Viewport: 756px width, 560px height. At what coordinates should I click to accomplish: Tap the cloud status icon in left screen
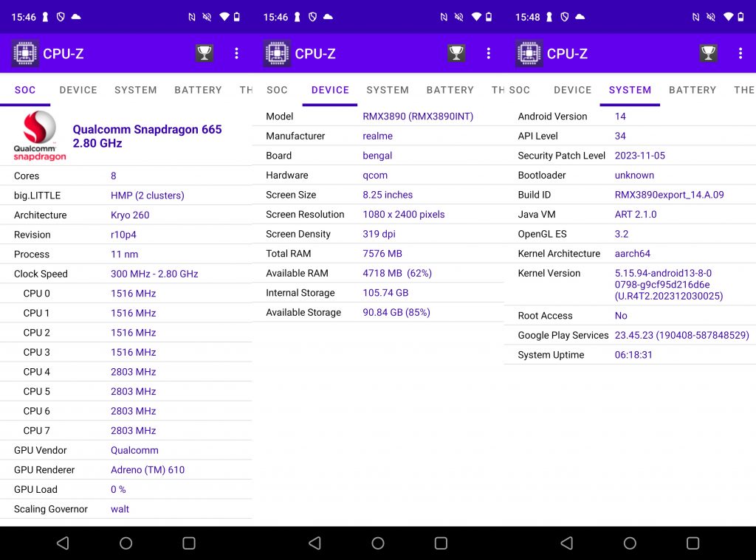click(x=76, y=17)
